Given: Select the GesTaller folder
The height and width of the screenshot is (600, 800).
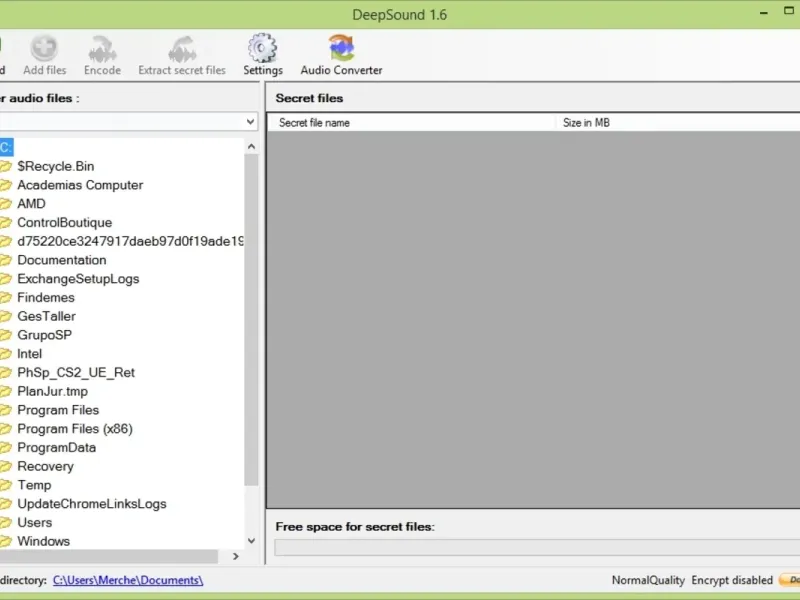Looking at the screenshot, I should 46,316.
